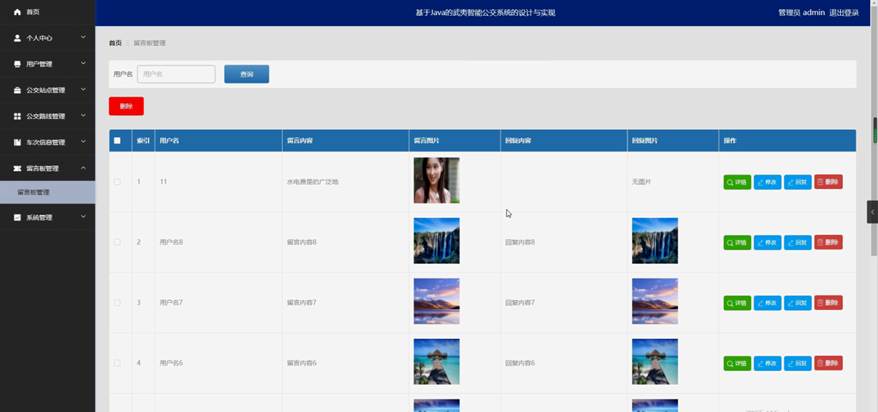Image resolution: width=878 pixels, height=412 pixels.
Task: Open the waterfall 回复图片 thumbnail in row 用户名8
Action: (655, 241)
